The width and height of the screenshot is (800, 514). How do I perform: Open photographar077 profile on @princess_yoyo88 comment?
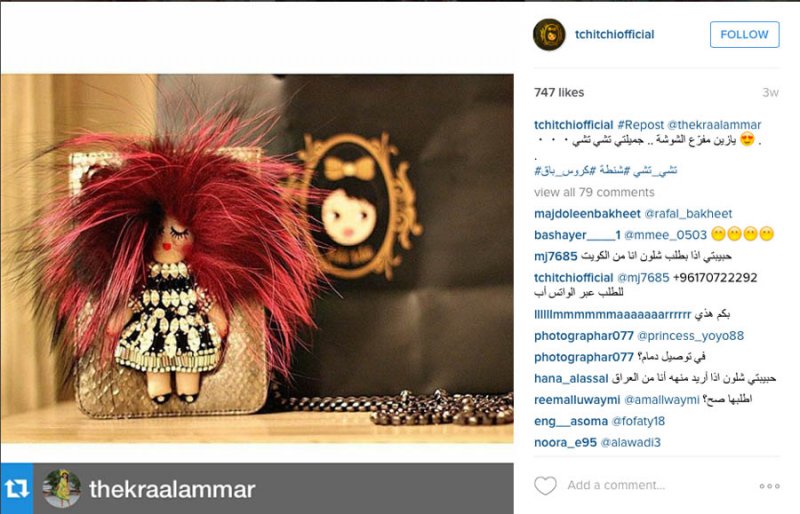(584, 336)
